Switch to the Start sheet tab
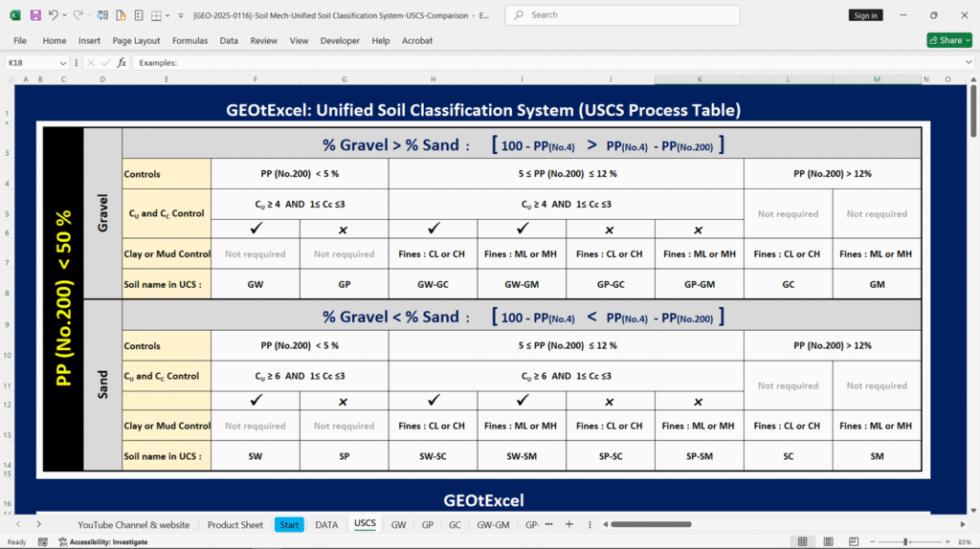This screenshot has height=549, width=980. [x=289, y=525]
